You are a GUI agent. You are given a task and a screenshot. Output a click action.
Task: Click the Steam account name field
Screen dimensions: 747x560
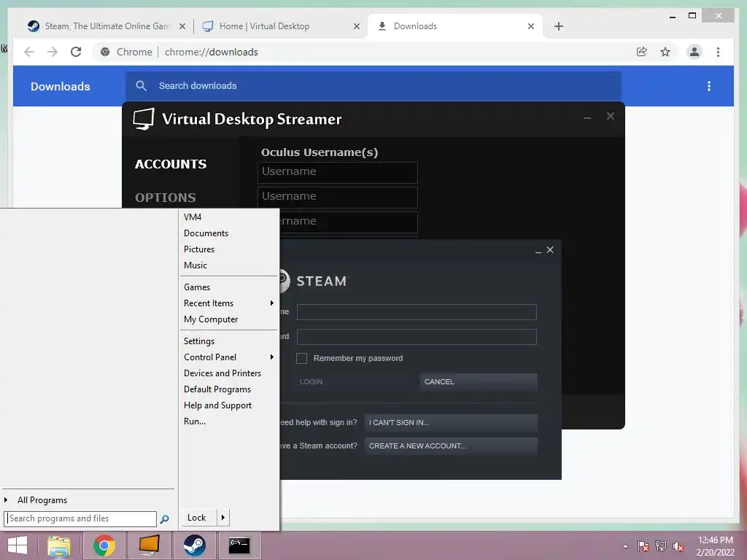[x=417, y=312]
